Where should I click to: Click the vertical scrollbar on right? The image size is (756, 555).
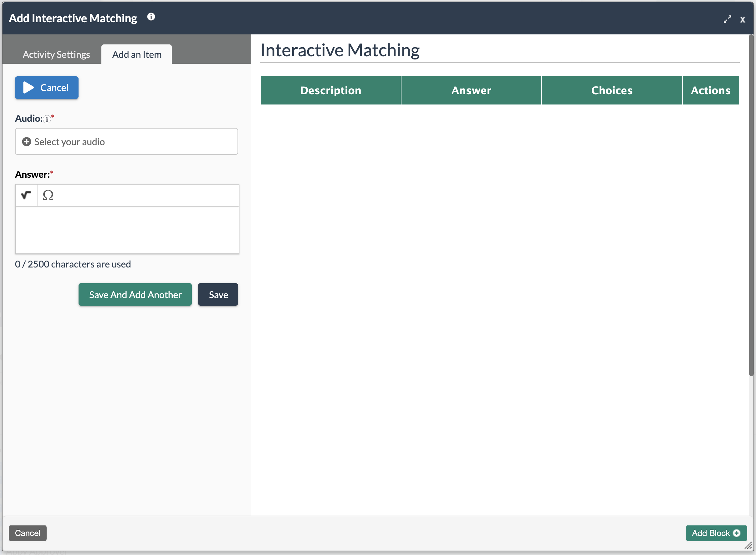751,206
